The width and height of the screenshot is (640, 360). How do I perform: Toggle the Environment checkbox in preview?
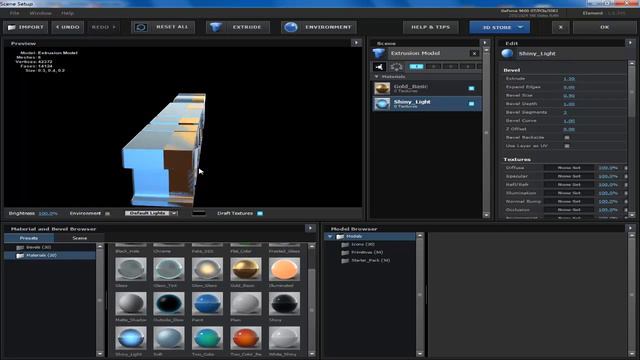[107, 213]
